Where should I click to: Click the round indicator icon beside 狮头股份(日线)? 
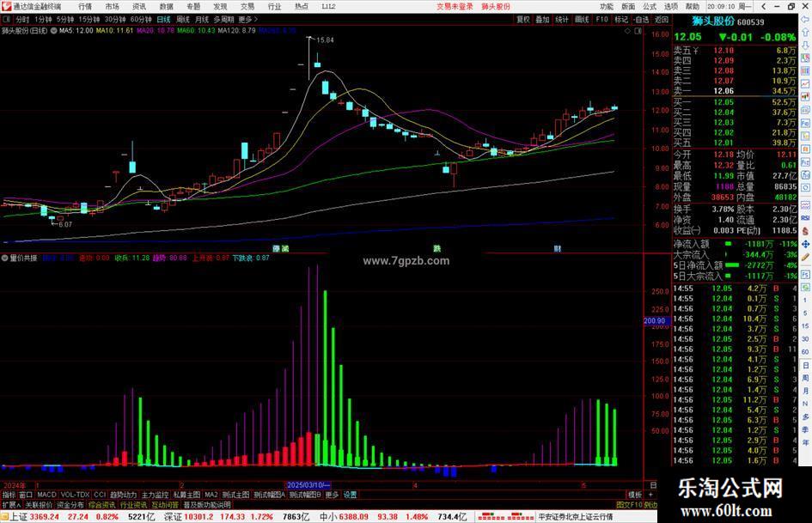click(x=53, y=31)
